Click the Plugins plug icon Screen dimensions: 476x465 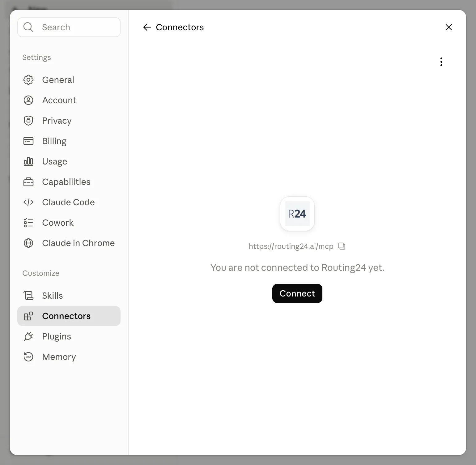pos(28,336)
